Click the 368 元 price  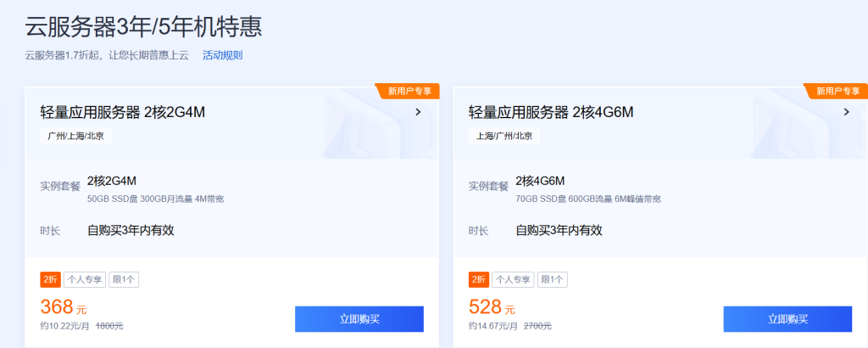[x=63, y=307]
